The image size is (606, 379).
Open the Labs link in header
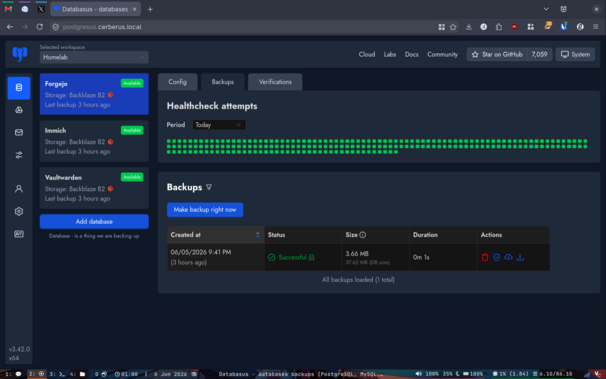pyautogui.click(x=390, y=54)
